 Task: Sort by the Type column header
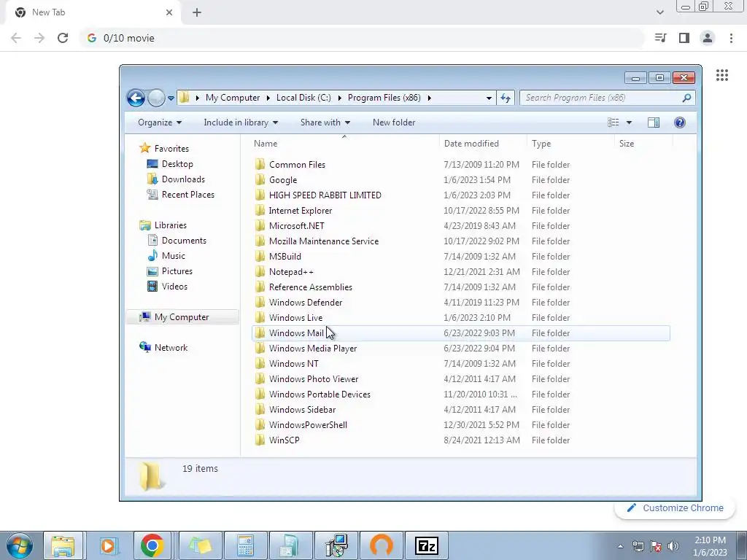(541, 144)
